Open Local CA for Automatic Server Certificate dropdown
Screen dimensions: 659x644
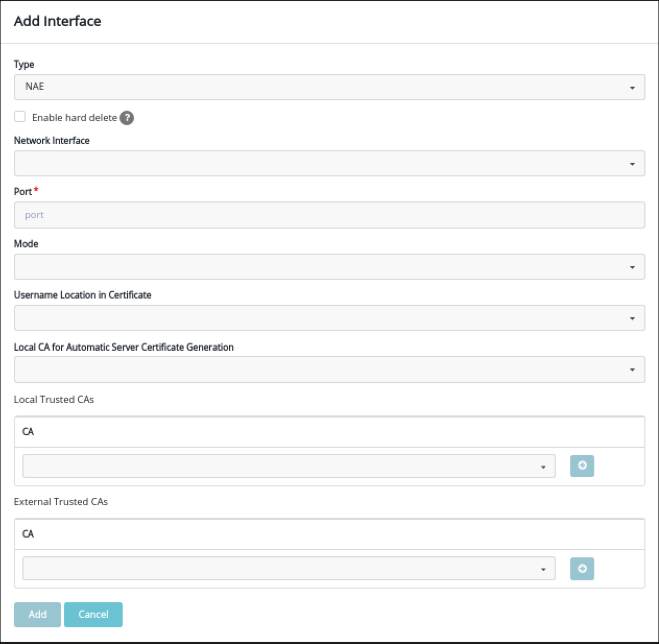[x=329, y=369]
